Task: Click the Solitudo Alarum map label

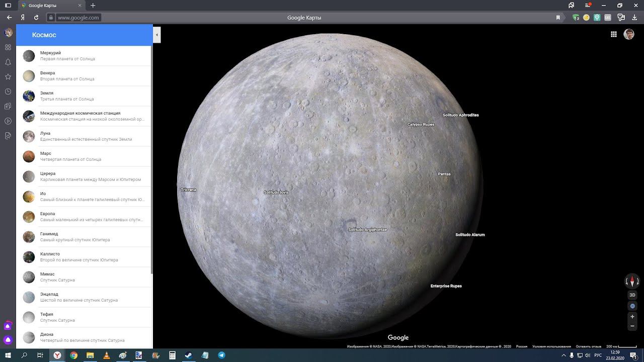Action: click(470, 235)
